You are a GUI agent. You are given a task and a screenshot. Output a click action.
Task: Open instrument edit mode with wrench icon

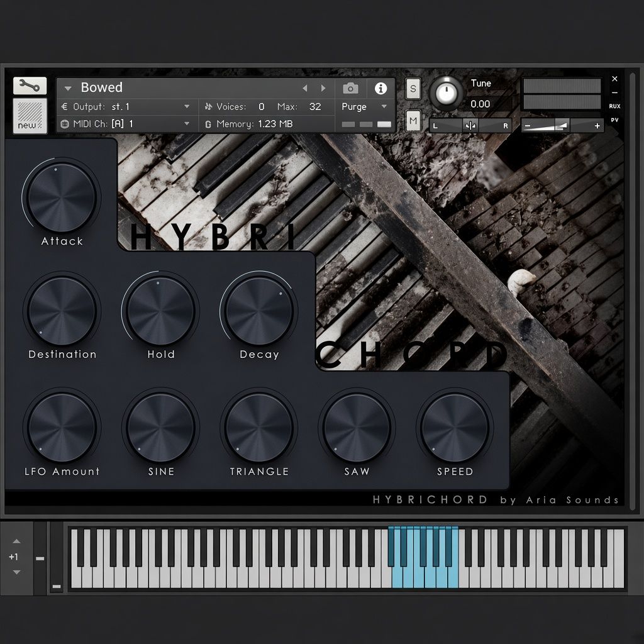point(30,86)
